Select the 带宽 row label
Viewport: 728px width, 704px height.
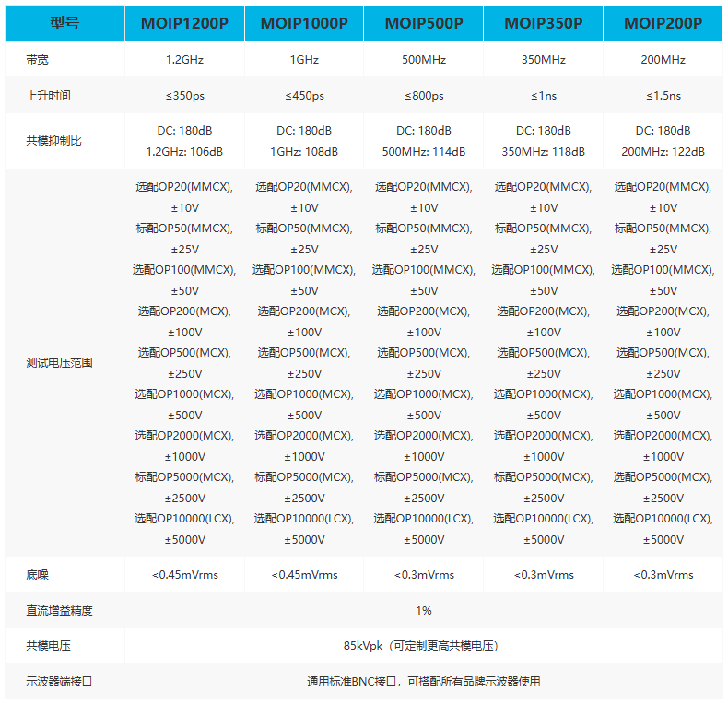(x=37, y=60)
